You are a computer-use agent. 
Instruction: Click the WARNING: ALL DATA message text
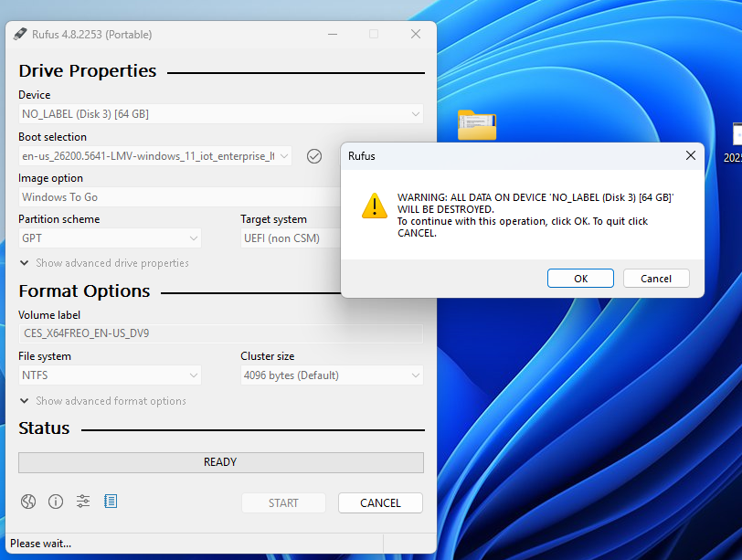point(535,216)
